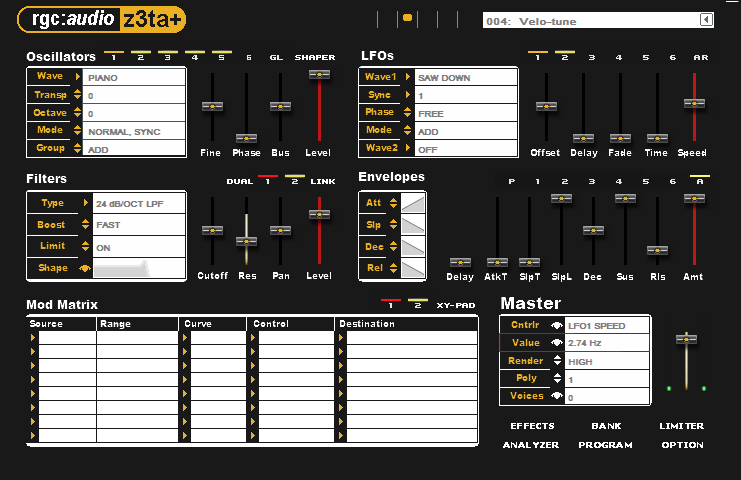Open the OPTION menu
Screen dimensions: 741x480
coord(682,445)
